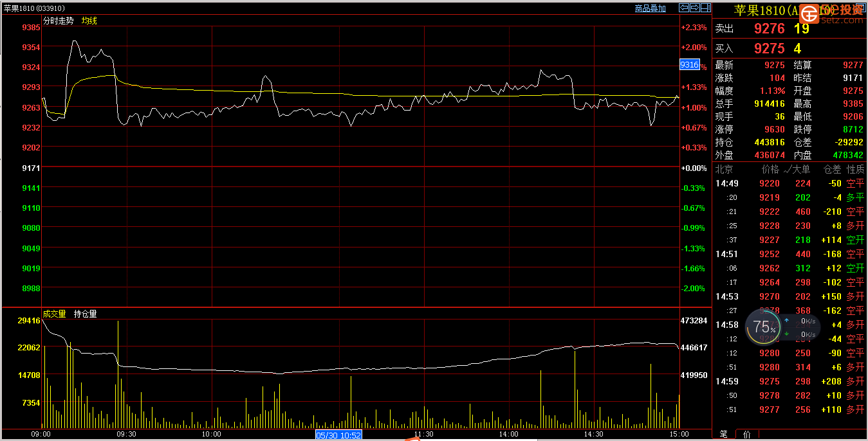Click the 幅度 value 1.13%
The width and height of the screenshot is (868, 441).
click(x=772, y=91)
